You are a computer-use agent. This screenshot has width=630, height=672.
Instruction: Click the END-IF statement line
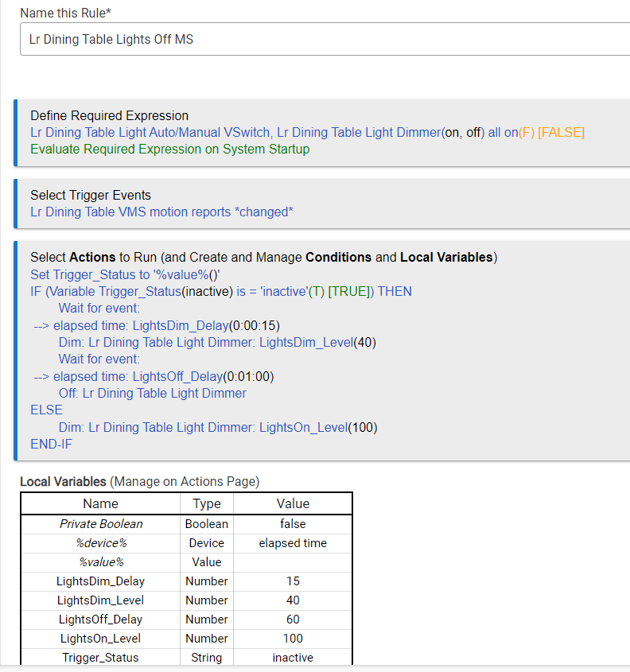[51, 444]
